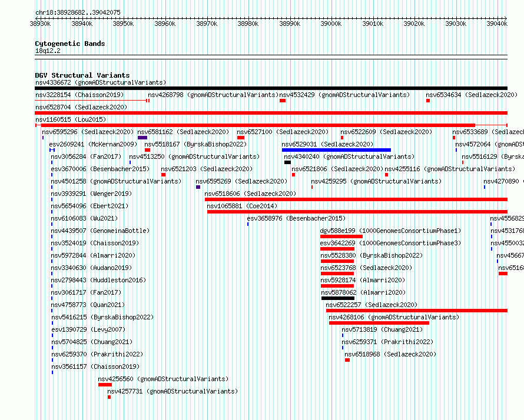Click nsv6522609 (Sedlazeck2020) label
The width and height of the screenshot is (524, 420).
click(x=386, y=132)
